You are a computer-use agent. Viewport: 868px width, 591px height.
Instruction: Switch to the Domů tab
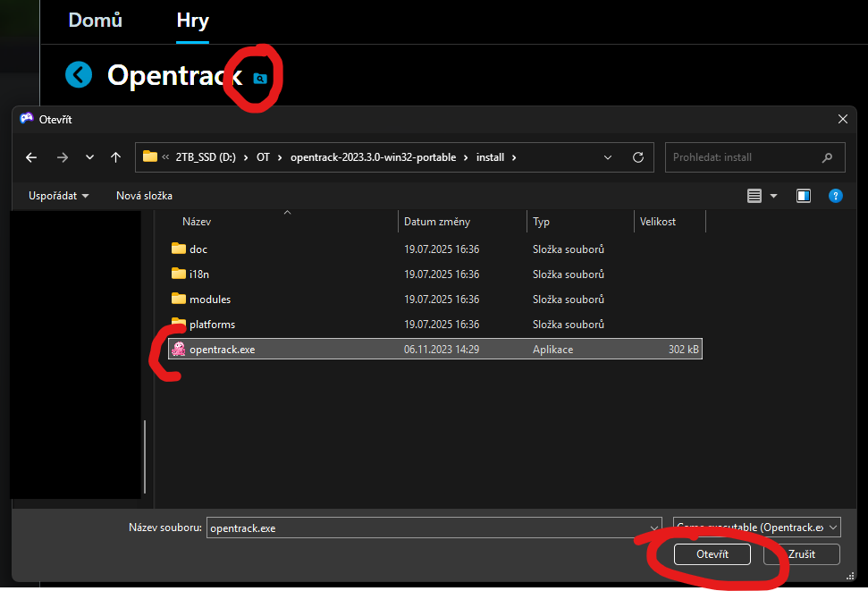click(x=96, y=20)
